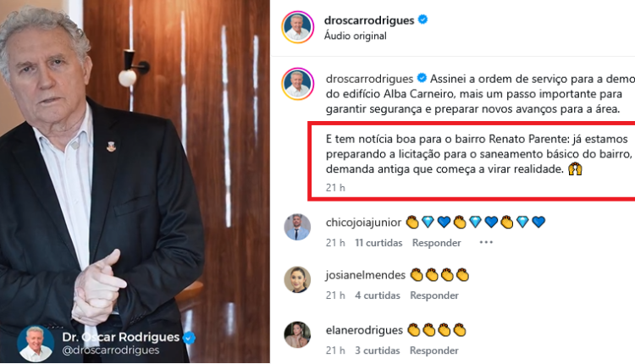Reply to elanerodrigues' comment
Screen dimensions: 635x364
(434, 350)
